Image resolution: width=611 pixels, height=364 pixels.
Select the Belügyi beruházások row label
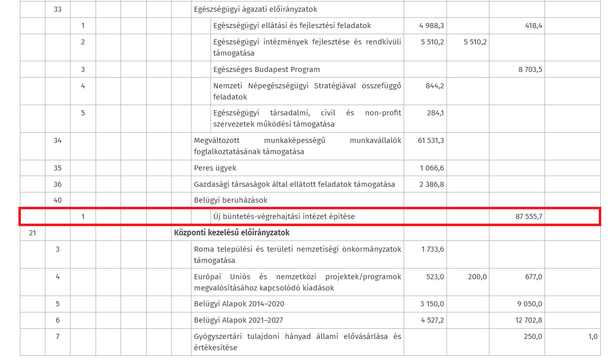tap(230, 200)
